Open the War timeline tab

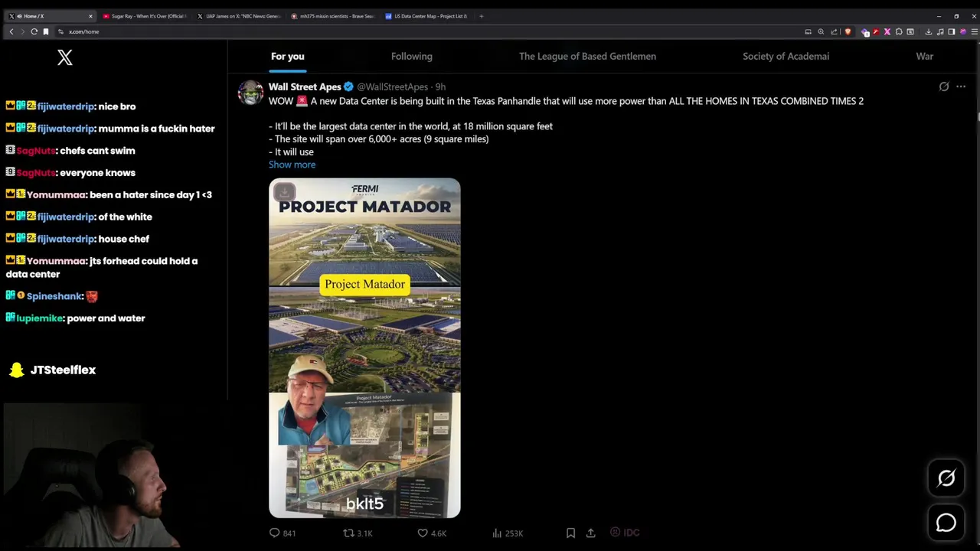point(924,56)
